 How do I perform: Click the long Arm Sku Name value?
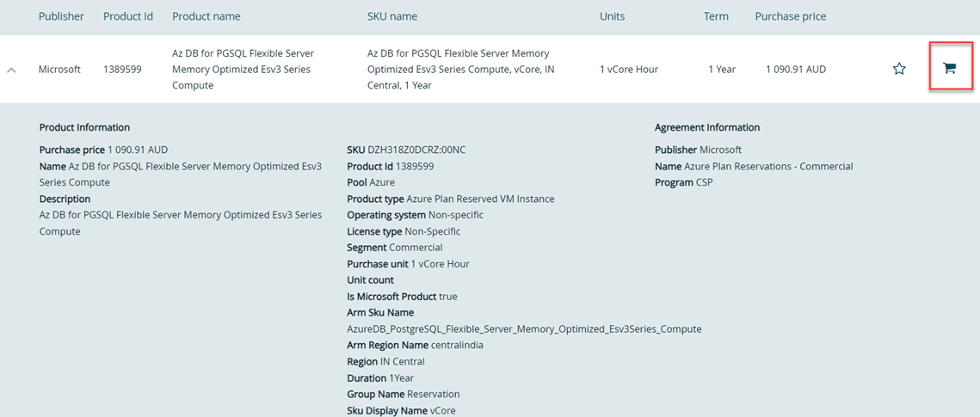click(524, 329)
